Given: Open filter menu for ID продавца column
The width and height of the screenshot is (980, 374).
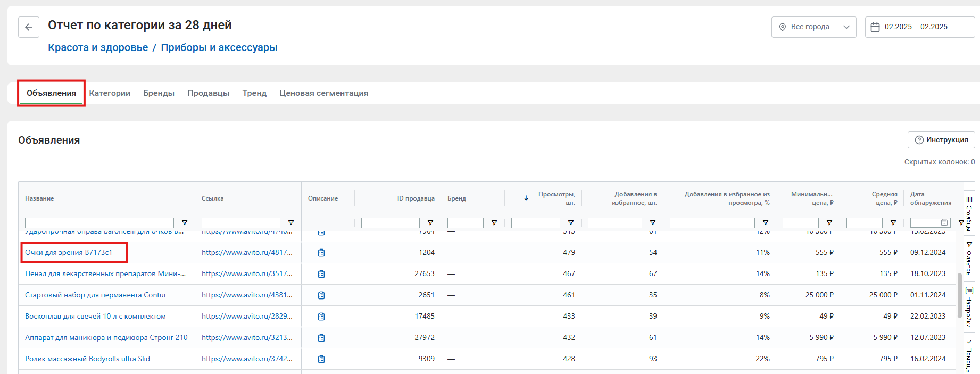Looking at the screenshot, I should (x=430, y=223).
